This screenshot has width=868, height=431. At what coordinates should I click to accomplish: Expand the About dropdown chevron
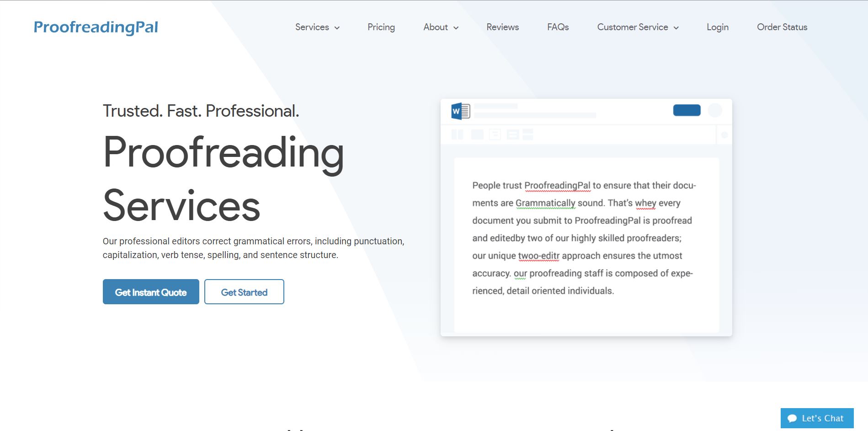456,28
